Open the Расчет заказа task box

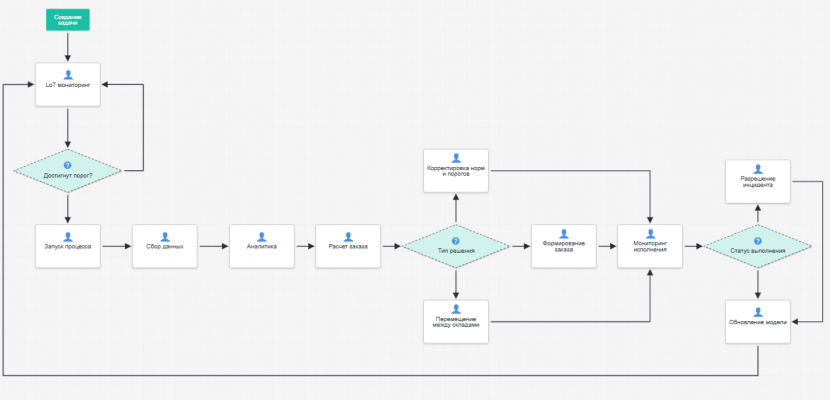tap(348, 245)
